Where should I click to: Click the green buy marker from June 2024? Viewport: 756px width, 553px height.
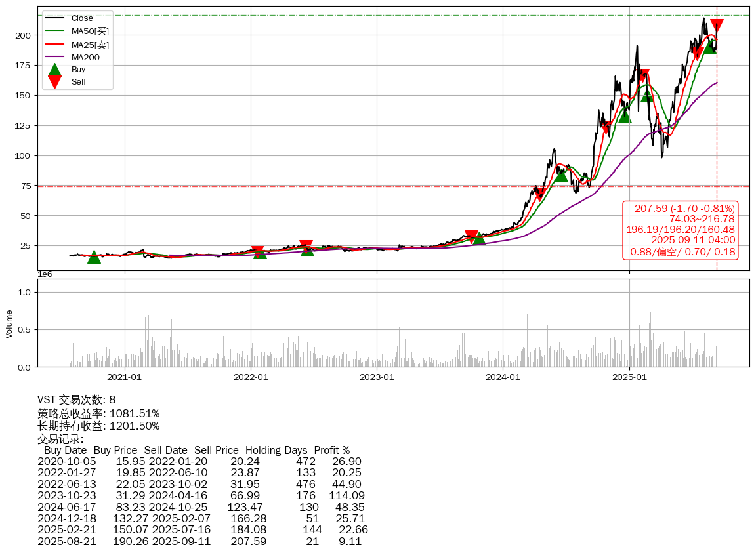coord(561,175)
